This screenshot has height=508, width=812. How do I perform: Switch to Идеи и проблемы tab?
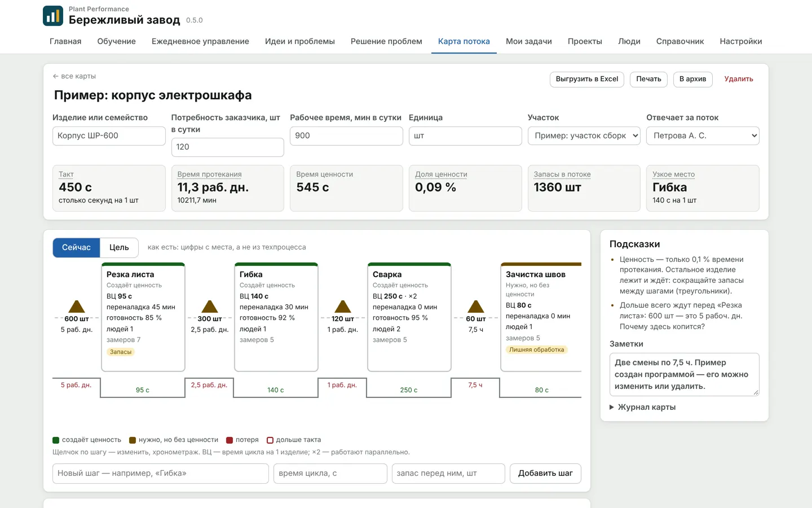click(300, 41)
